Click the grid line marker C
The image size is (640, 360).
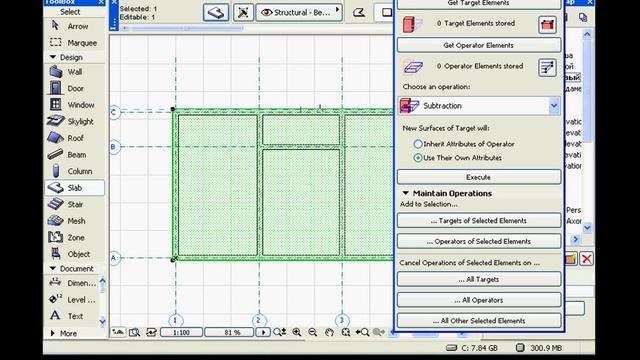114,112
